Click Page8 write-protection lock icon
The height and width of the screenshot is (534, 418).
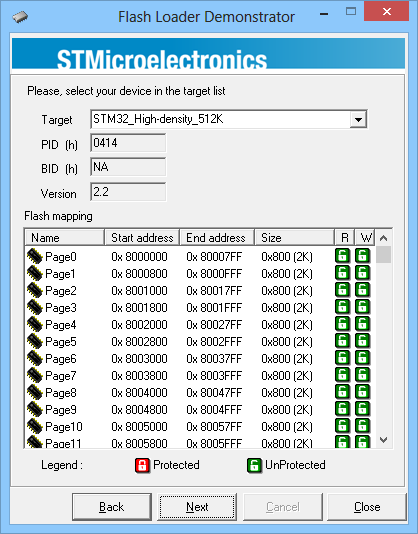click(x=362, y=392)
